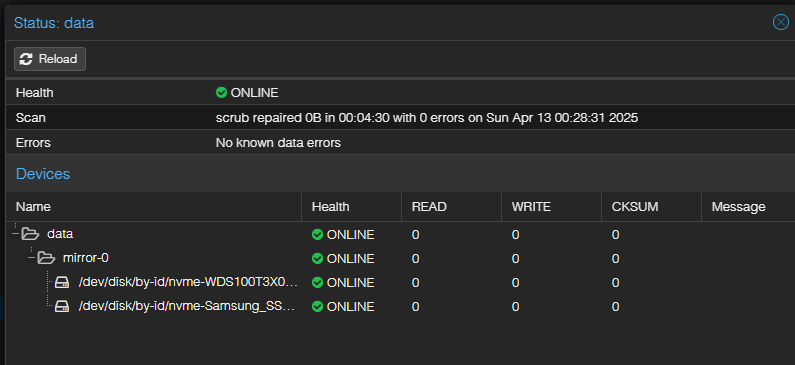Click the green ONLINE check icon in mirror-0 row
Screen dimensions: 795x365
click(317, 259)
